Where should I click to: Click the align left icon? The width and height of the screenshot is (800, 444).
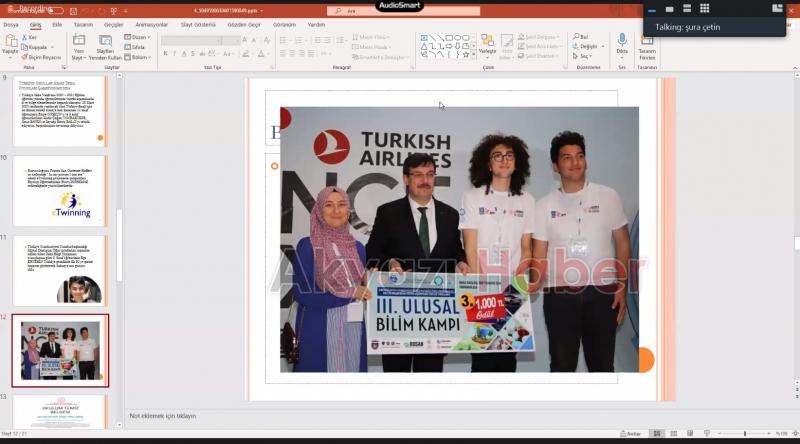[x=283, y=54]
